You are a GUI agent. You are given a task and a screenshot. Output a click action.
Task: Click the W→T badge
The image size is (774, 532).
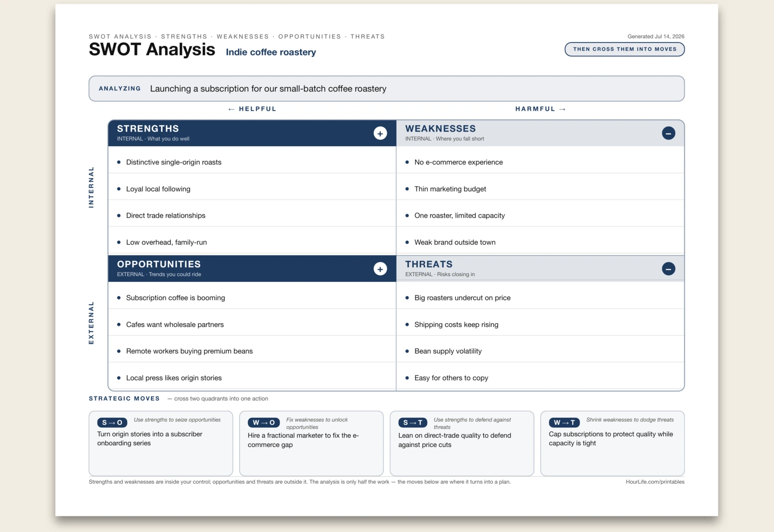tap(564, 423)
